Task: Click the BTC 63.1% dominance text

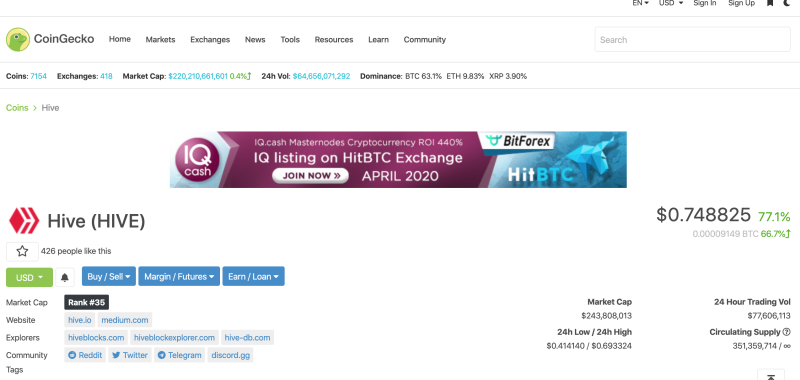Action: 423,76
